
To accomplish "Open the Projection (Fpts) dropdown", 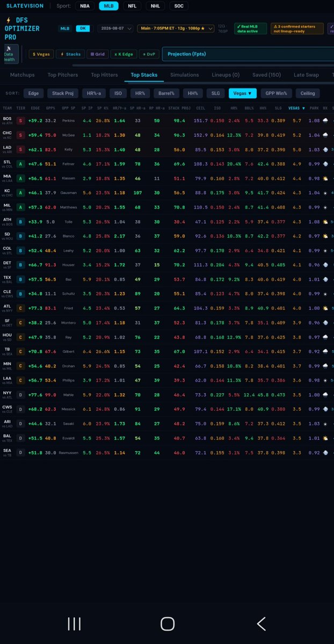I will coord(248,54).
